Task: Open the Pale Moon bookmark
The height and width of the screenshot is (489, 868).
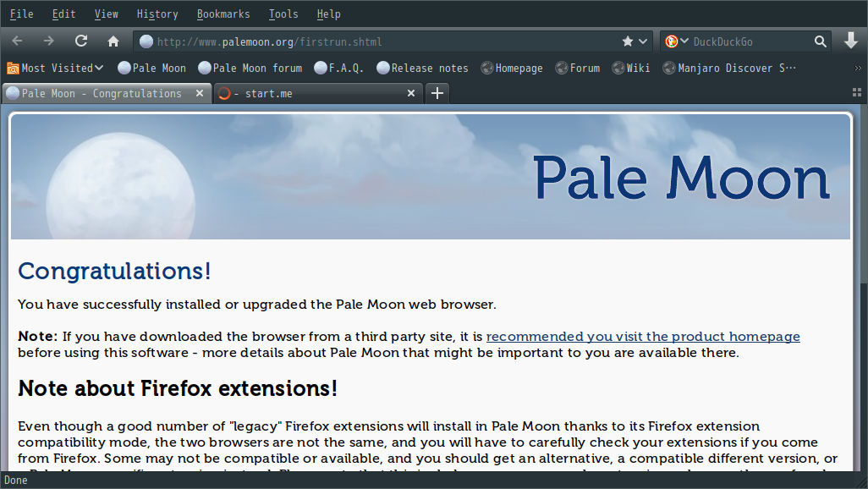Action: pyautogui.click(x=151, y=69)
